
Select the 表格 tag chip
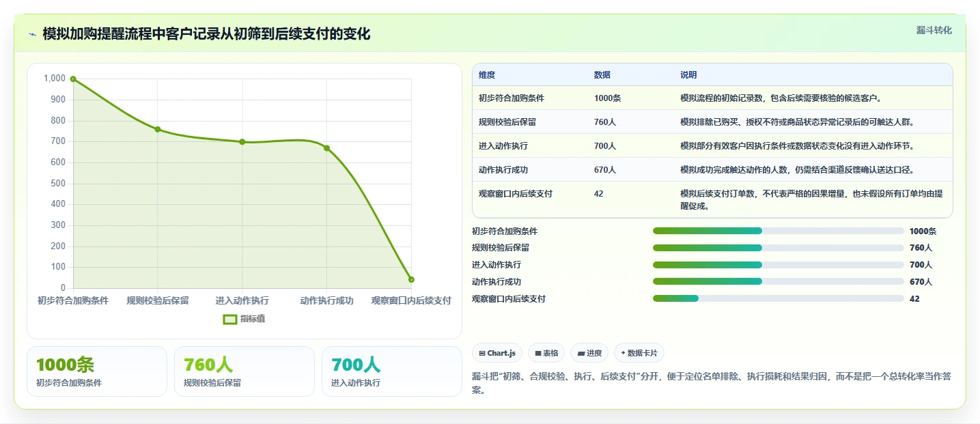(546, 353)
